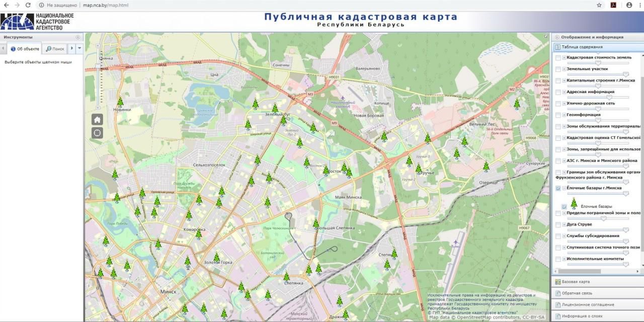The height and width of the screenshot is (322, 644).
Task: Click the locate-me target button on map
Action: pos(97,133)
